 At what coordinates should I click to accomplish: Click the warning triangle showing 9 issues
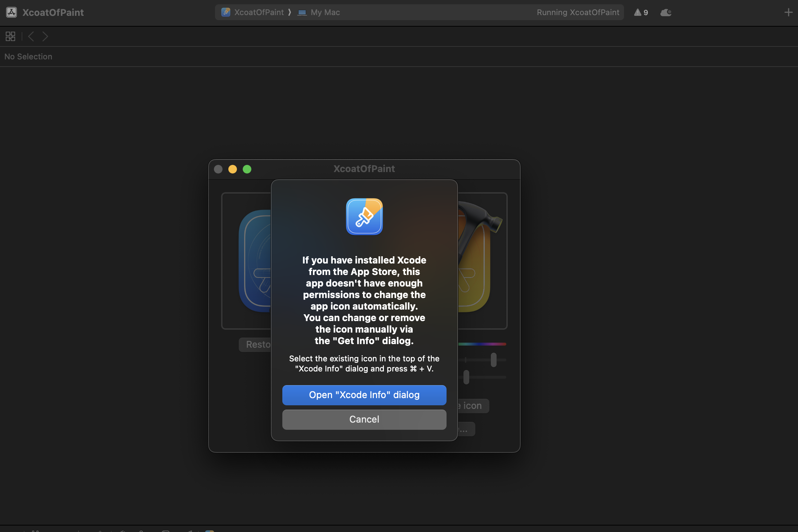641,13
